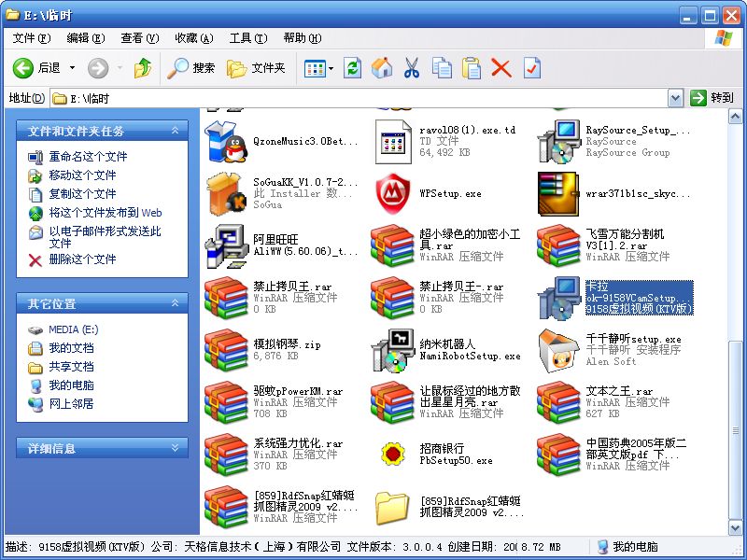
Task: Select 千千静听setup.exe installer icon
Action: [558, 351]
